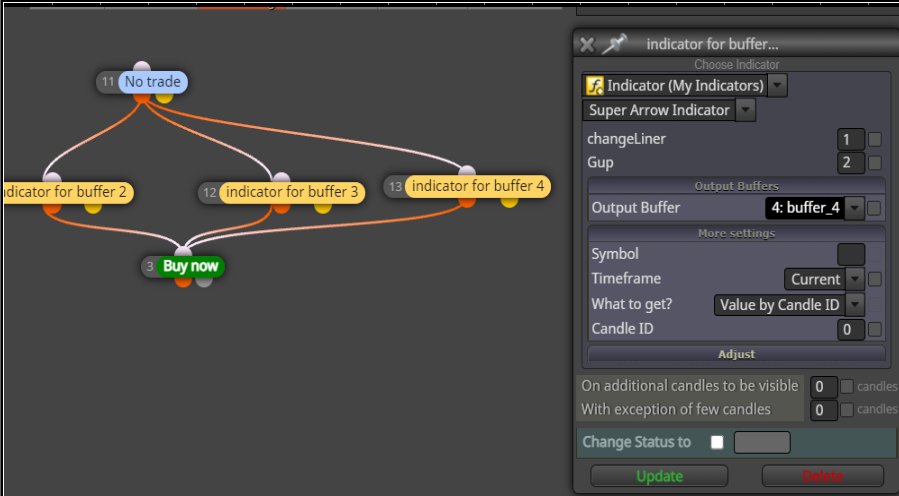Tick the Output Buffer checkbox

(874, 208)
